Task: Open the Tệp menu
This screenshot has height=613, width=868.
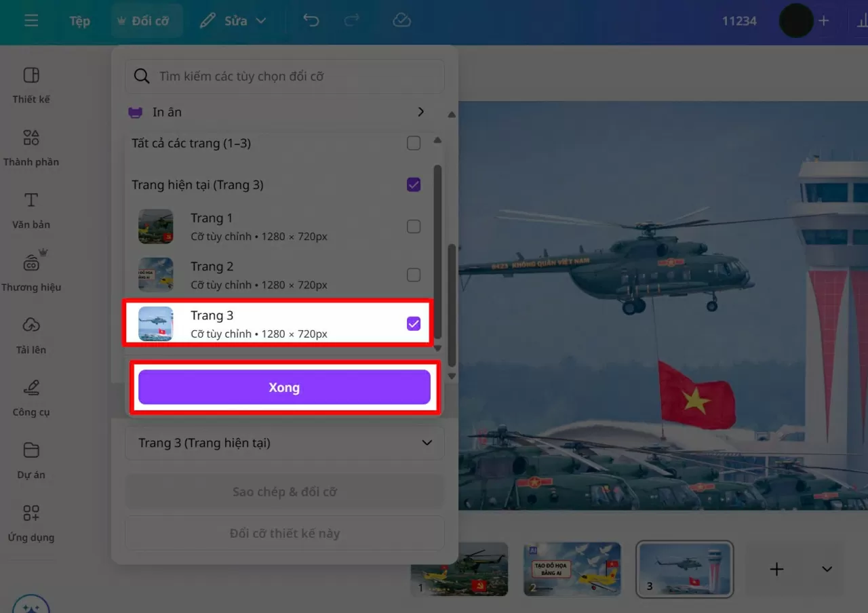Action: [x=79, y=20]
